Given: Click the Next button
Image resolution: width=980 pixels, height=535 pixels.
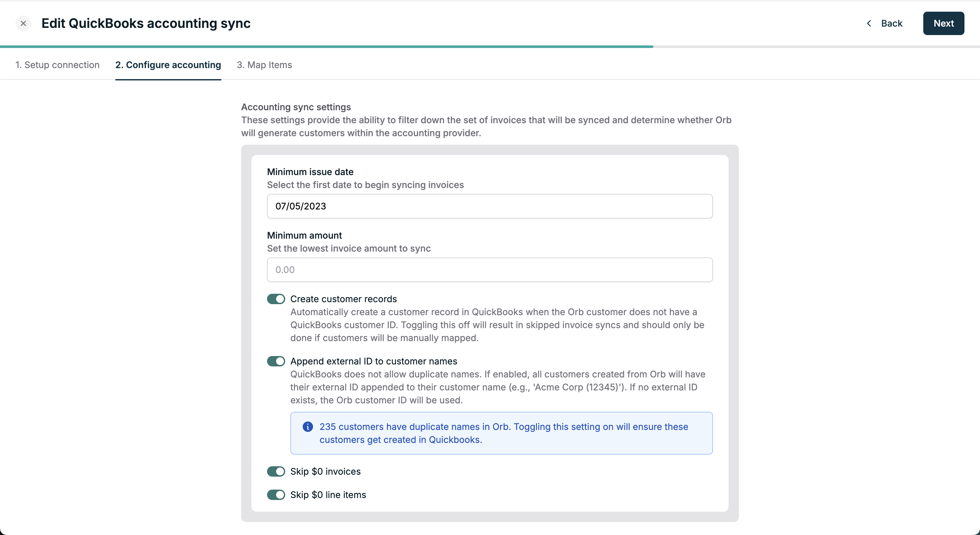Looking at the screenshot, I should pyautogui.click(x=943, y=23).
